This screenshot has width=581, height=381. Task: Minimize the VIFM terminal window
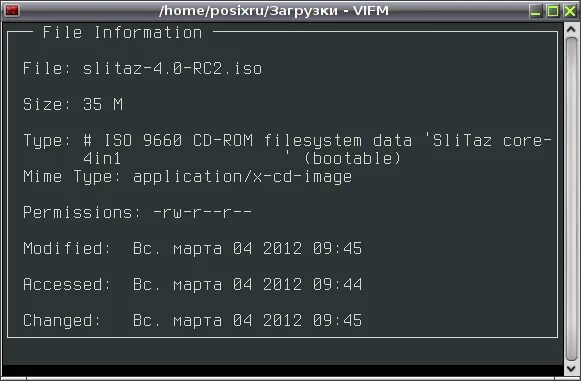[x=536, y=11]
